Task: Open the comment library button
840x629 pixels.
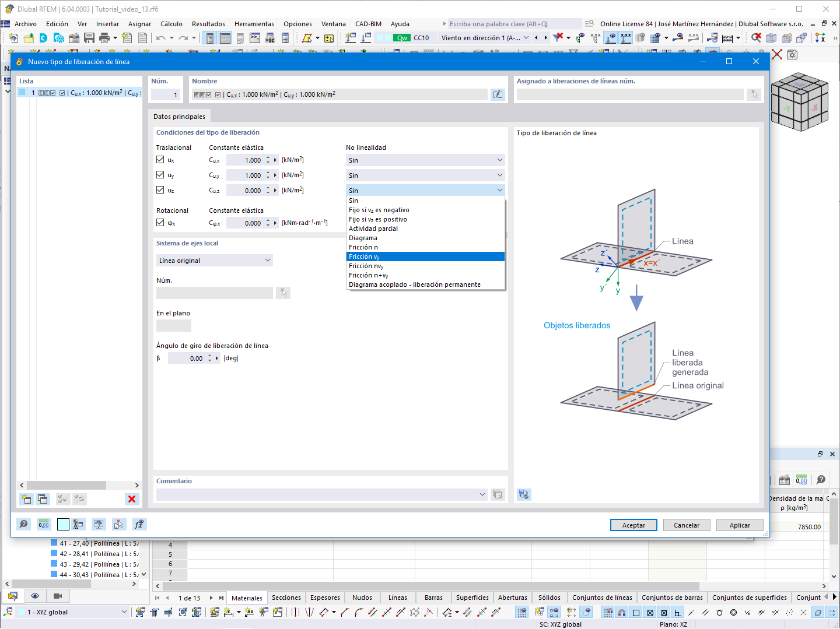Action: pos(498,494)
